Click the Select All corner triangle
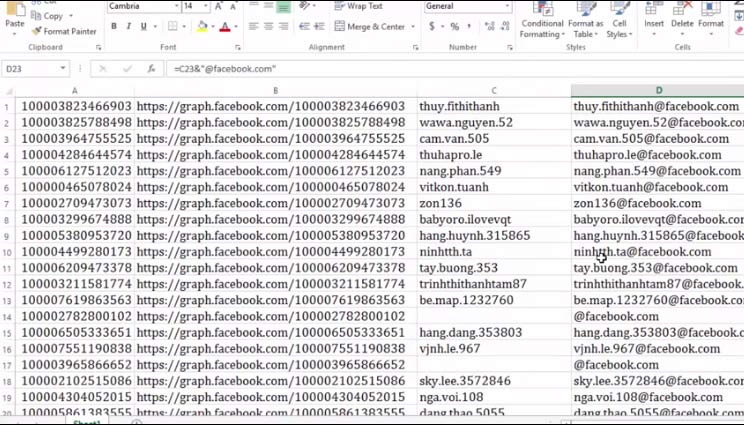This screenshot has height=425, width=744. [x=8, y=91]
